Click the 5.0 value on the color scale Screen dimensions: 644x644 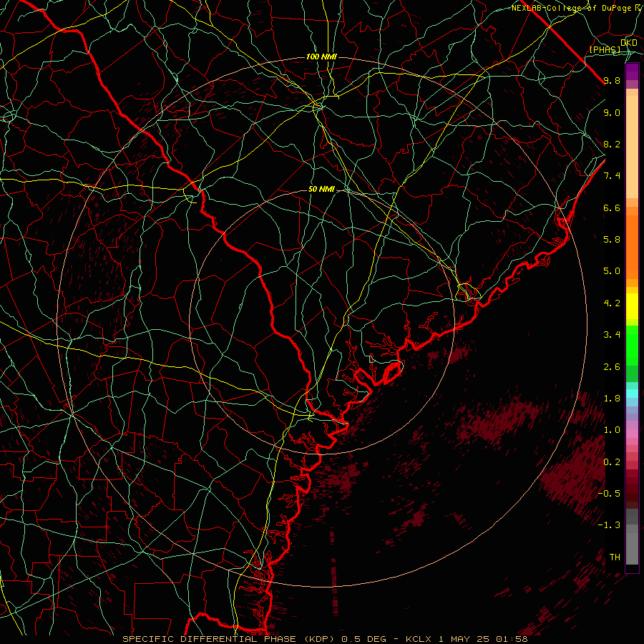pos(612,271)
